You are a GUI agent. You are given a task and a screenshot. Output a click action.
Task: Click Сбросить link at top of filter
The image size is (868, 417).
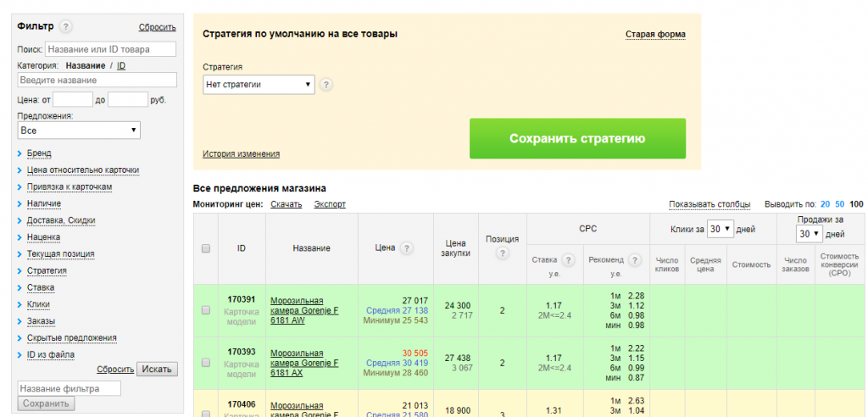(x=157, y=27)
